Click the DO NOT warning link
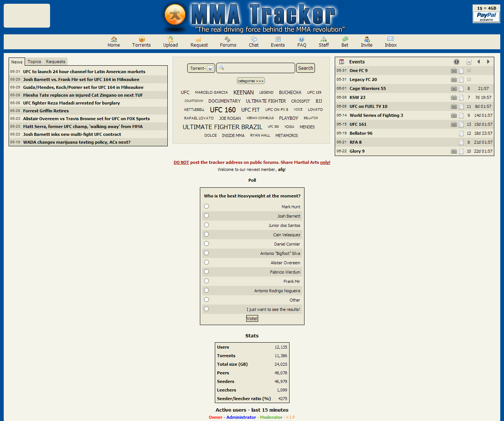This screenshot has width=504, height=421. coord(181,162)
